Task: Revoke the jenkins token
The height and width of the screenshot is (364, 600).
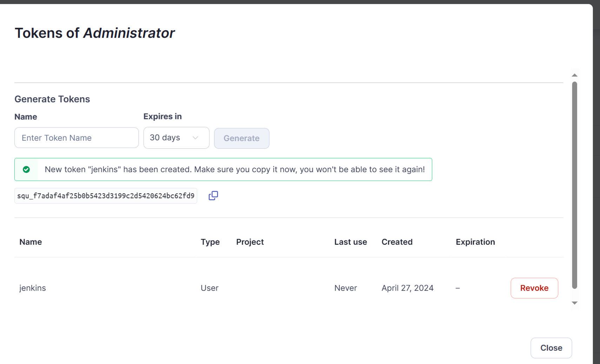Action: point(534,288)
